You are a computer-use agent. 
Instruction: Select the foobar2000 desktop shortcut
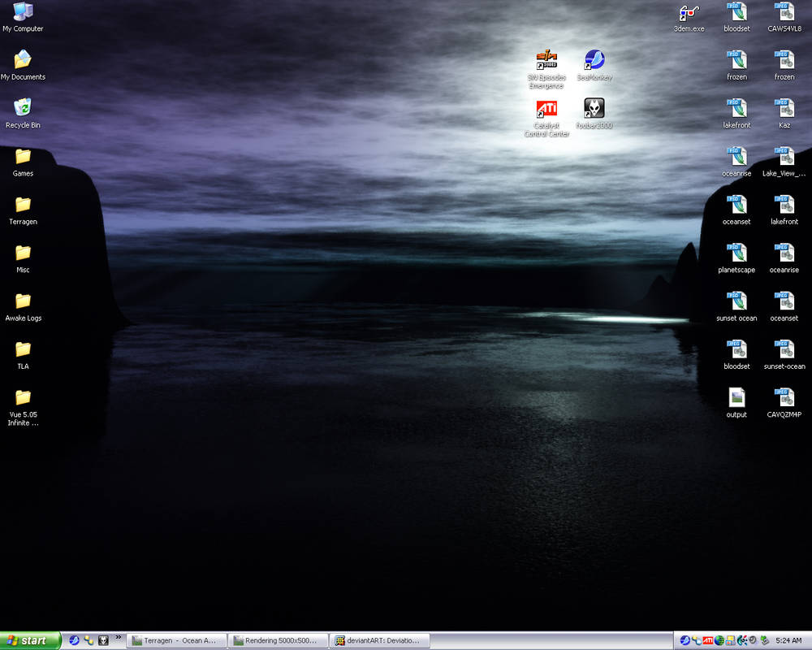coord(594,114)
